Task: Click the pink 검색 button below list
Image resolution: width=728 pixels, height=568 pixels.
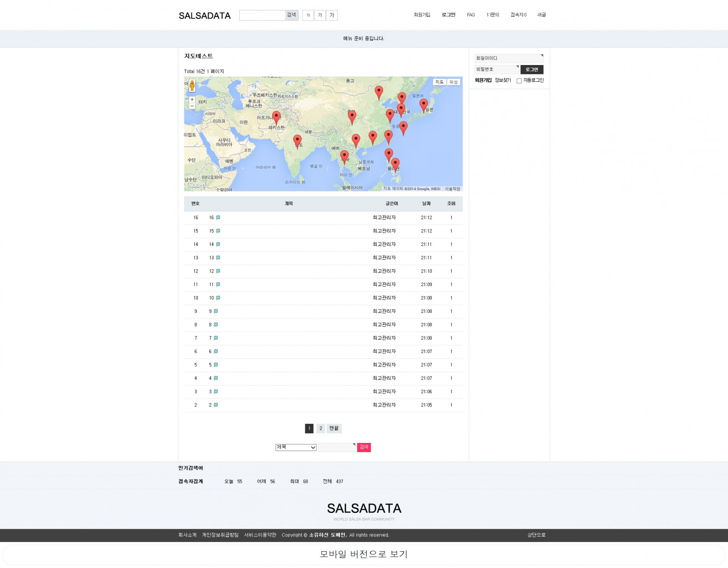Action: (364, 447)
